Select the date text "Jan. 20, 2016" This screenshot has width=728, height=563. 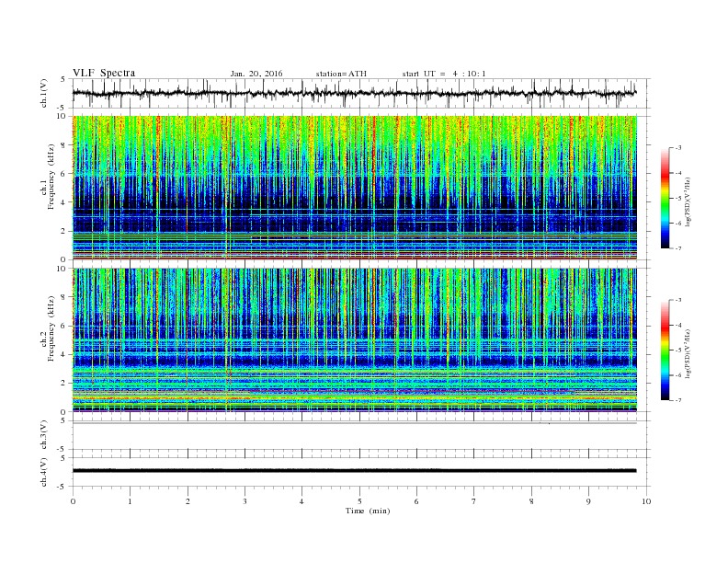tap(256, 74)
